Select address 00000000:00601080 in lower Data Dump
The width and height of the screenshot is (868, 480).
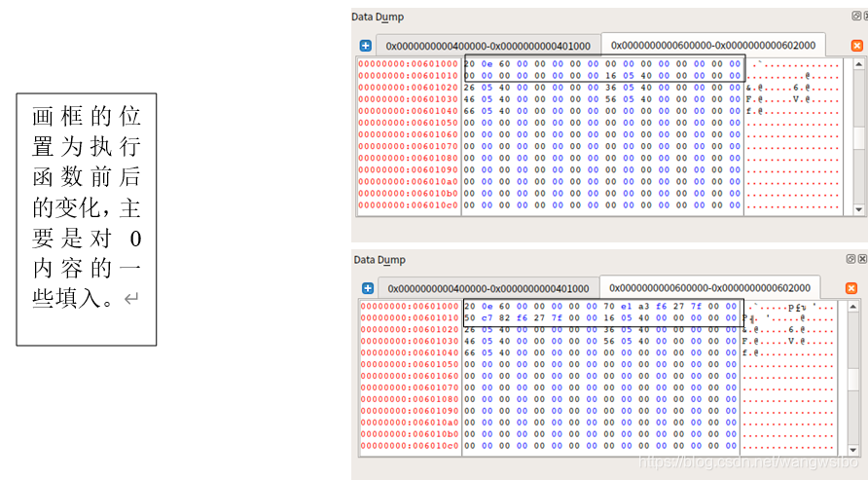[410, 399]
